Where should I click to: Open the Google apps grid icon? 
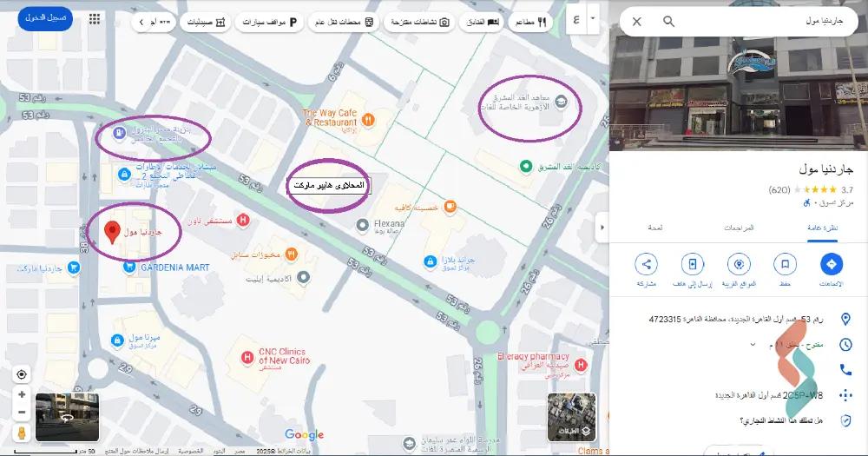(x=94, y=19)
